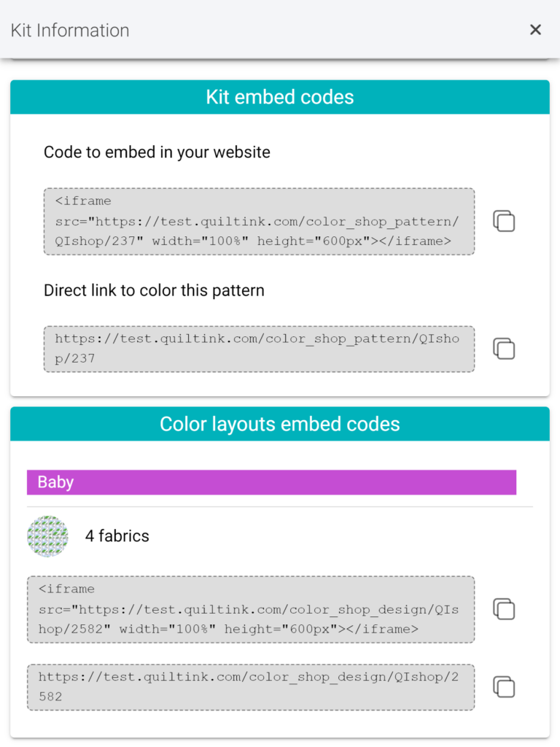Copy the direct pattern link

coord(504,349)
